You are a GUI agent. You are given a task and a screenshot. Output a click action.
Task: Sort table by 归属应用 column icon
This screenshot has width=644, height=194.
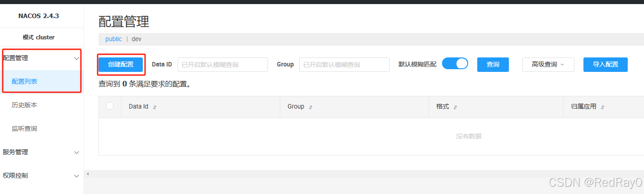pos(602,107)
